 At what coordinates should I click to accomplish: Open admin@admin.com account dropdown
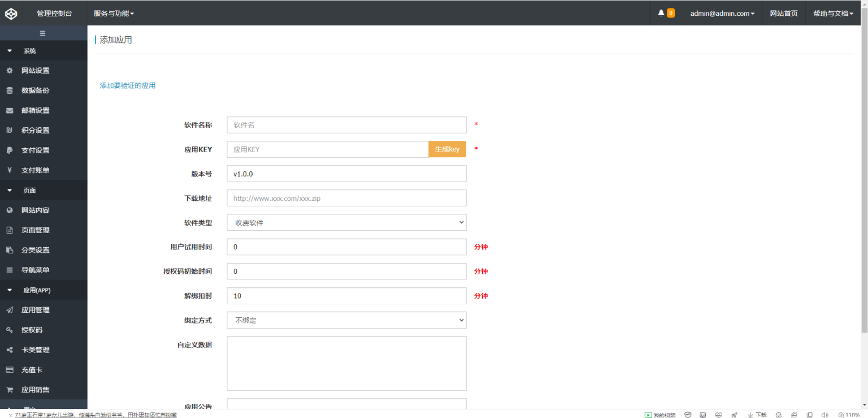(x=722, y=13)
